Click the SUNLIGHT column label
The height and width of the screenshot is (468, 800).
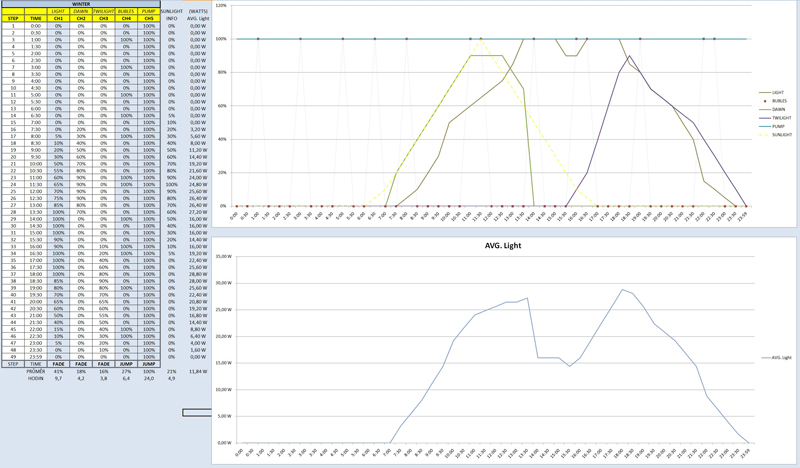point(172,11)
